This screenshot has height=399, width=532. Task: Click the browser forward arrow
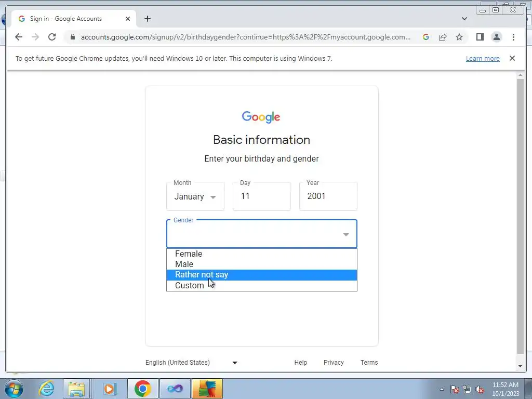(35, 37)
